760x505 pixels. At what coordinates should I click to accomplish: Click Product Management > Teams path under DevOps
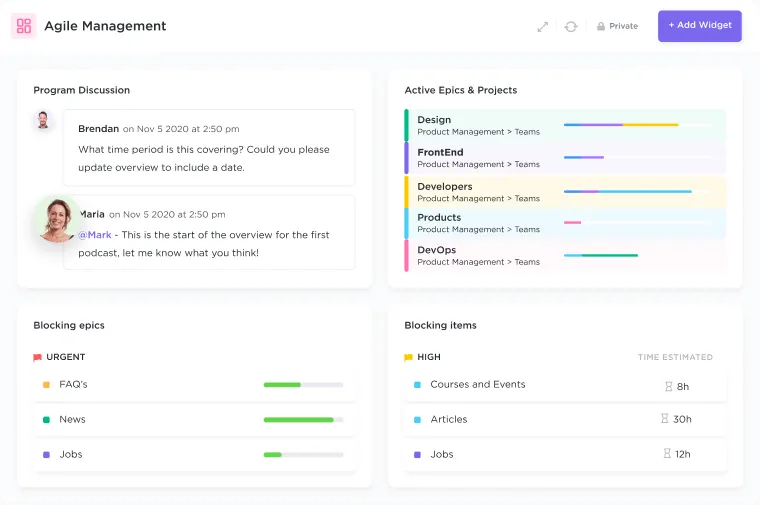[x=478, y=262]
